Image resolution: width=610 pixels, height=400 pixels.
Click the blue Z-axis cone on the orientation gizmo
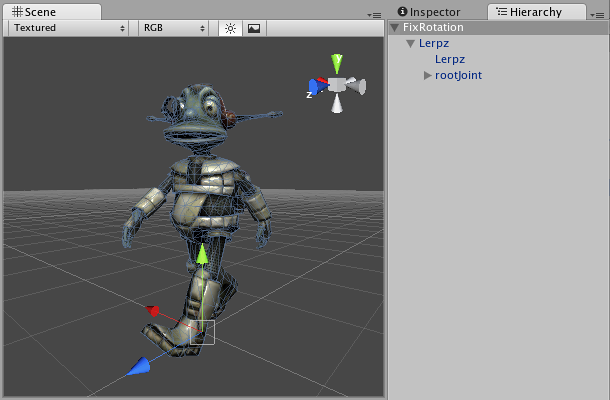315,87
